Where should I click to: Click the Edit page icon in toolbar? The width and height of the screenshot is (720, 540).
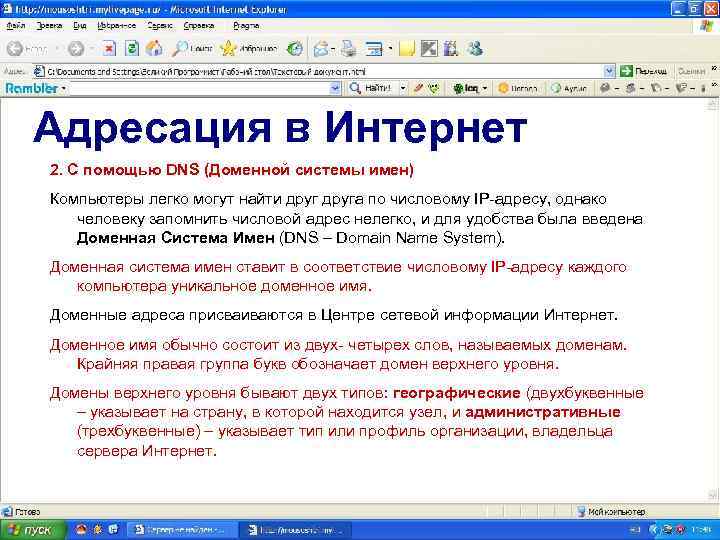[374, 48]
